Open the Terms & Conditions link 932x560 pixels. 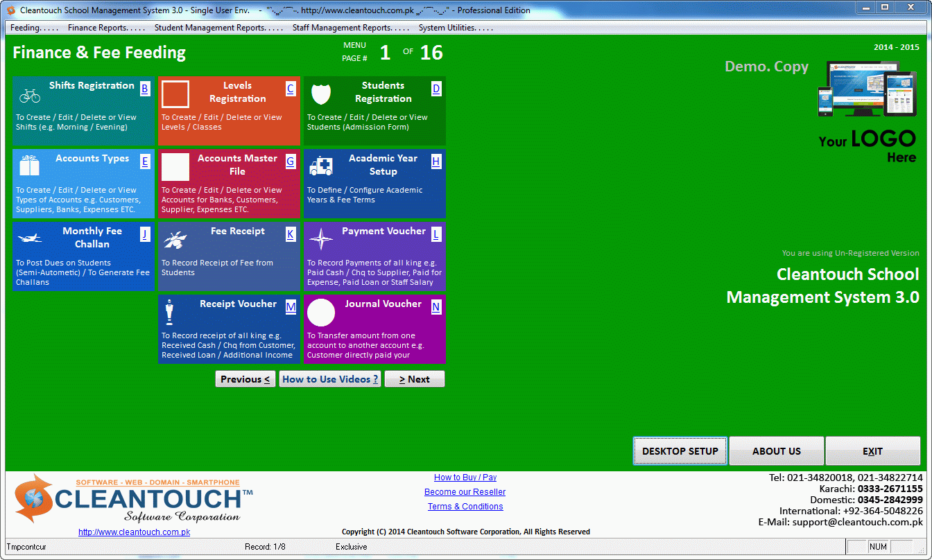[x=465, y=507]
